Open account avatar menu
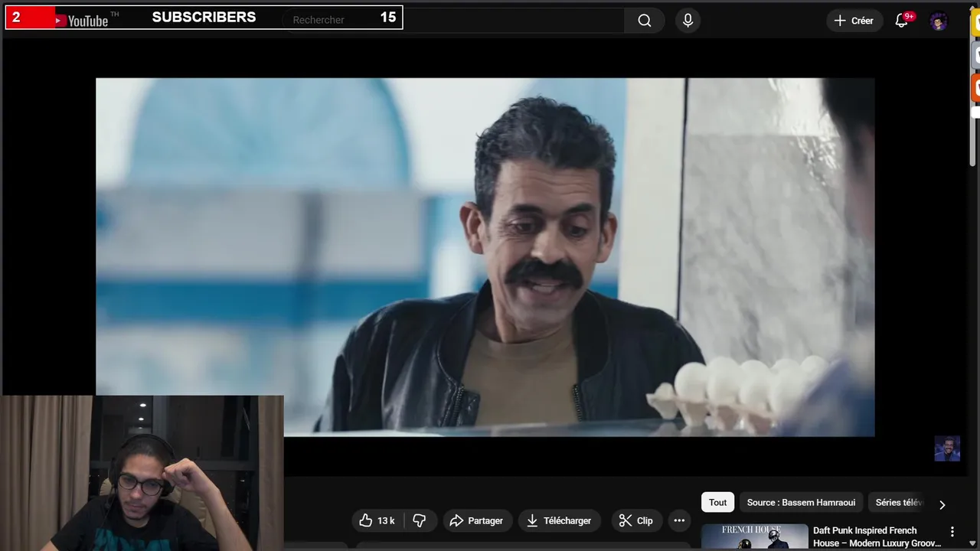The height and width of the screenshot is (551, 980). pos(939,21)
